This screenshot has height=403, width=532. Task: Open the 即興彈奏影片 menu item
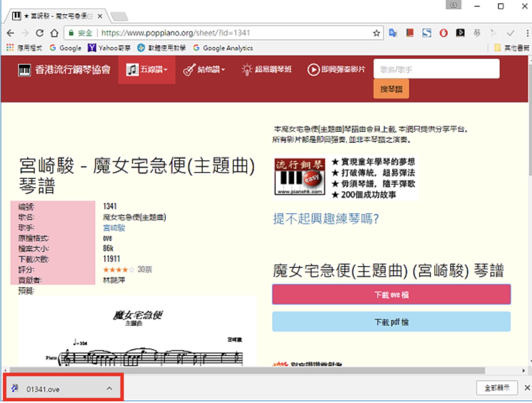[x=336, y=70]
